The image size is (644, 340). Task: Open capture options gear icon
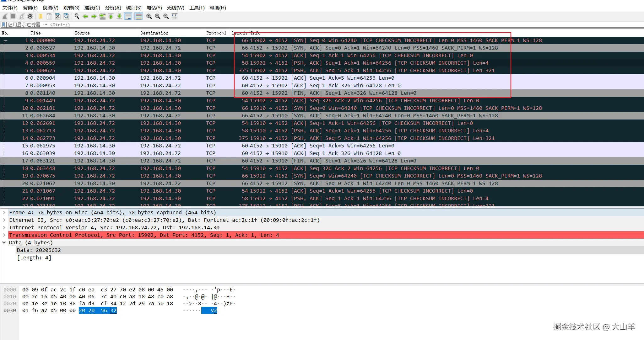coord(30,16)
